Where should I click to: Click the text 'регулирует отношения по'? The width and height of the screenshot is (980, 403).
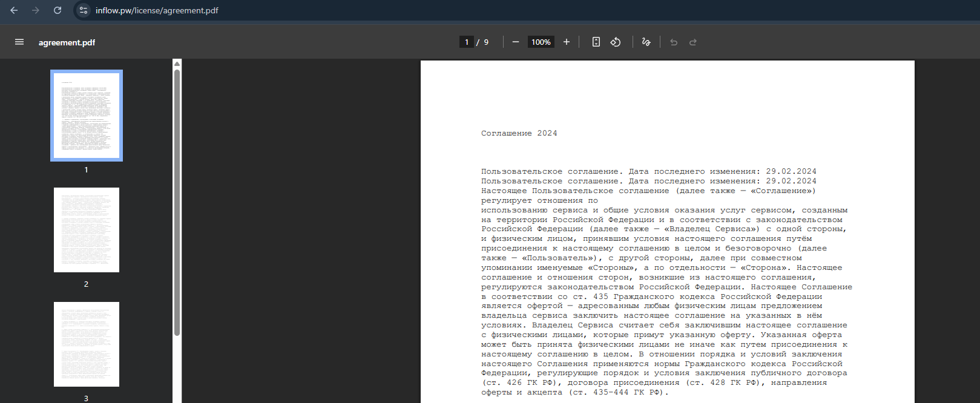(539, 200)
